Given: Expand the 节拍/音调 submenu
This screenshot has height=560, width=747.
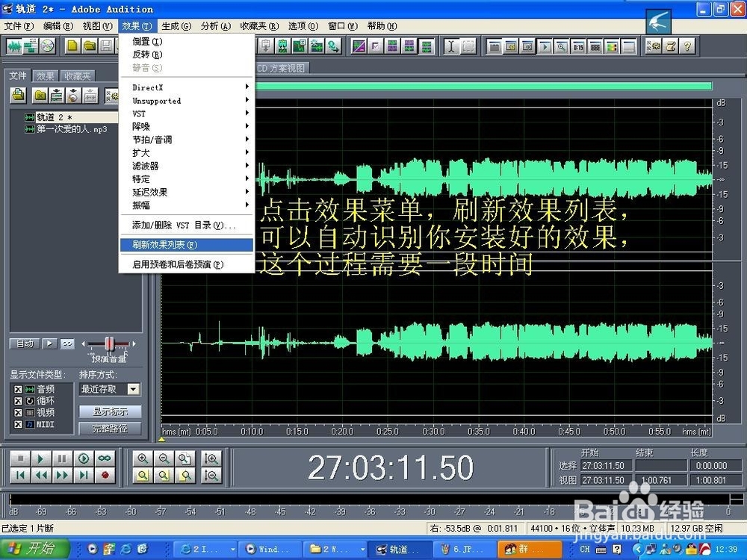Looking at the screenshot, I should point(187,140).
